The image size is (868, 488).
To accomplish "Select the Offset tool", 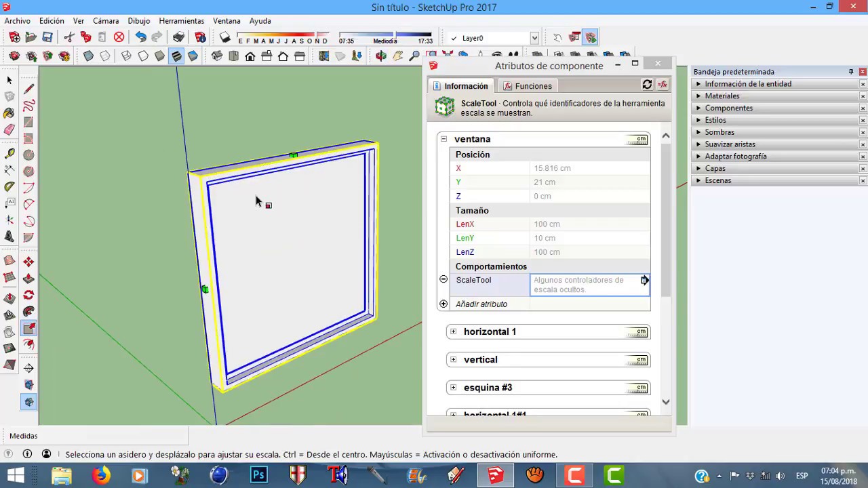I will (x=28, y=344).
